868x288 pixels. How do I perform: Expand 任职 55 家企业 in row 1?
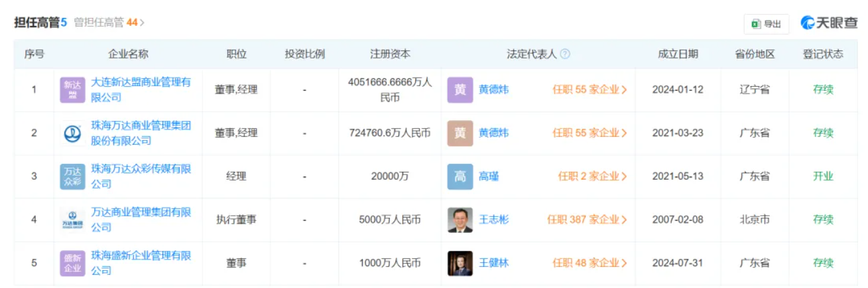coord(590,90)
